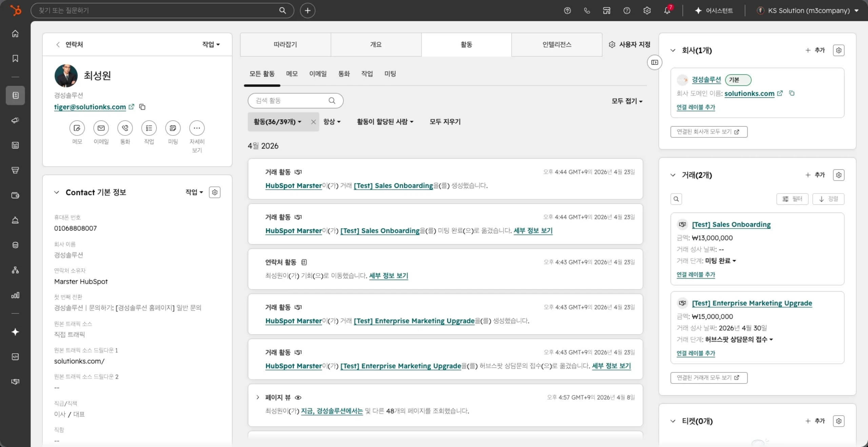Collapse the 회사(1개) section chevron

(x=673, y=50)
